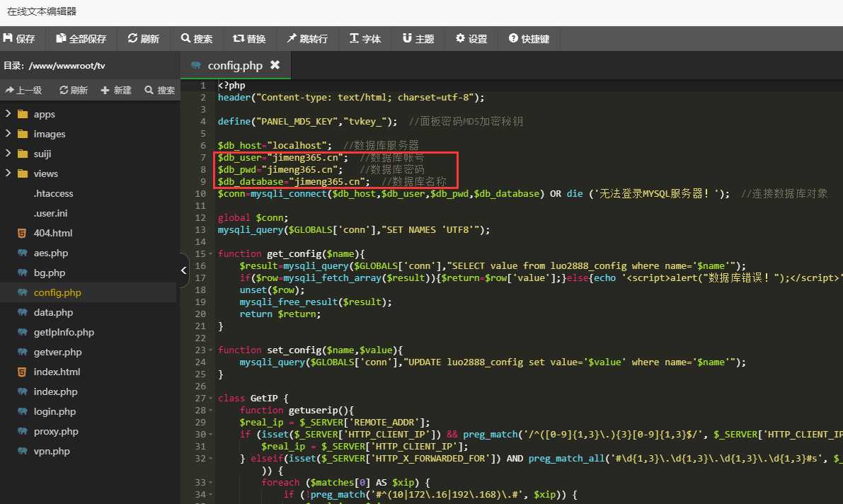Screen dimensions: 843x504
Task: Go up one level (上一级) in sidebar
Action: coord(23,90)
